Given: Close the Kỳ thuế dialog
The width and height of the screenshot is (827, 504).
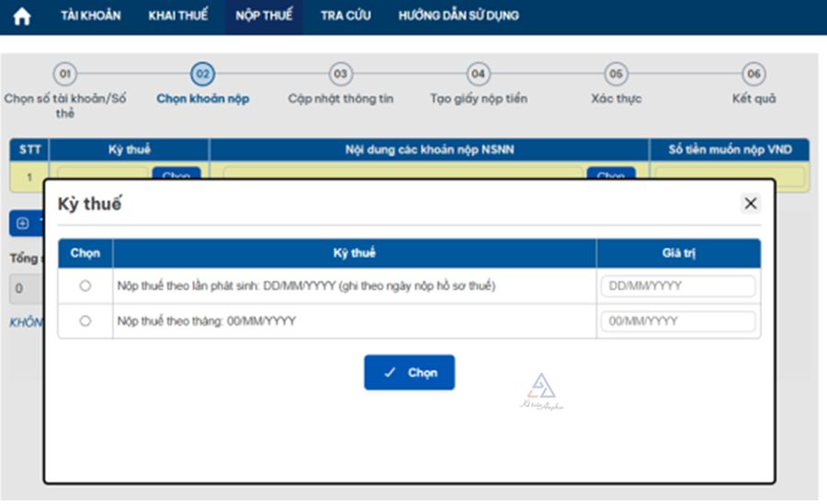Looking at the screenshot, I should [751, 204].
